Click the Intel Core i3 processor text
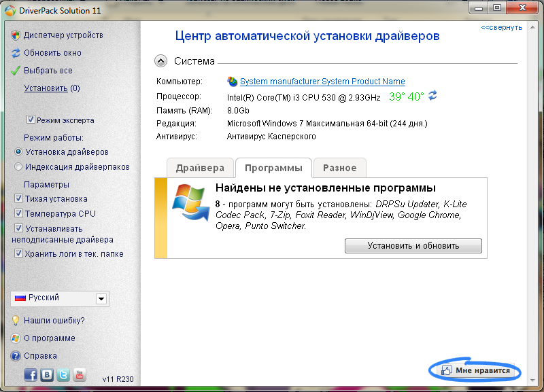The image size is (544, 392). pos(303,98)
